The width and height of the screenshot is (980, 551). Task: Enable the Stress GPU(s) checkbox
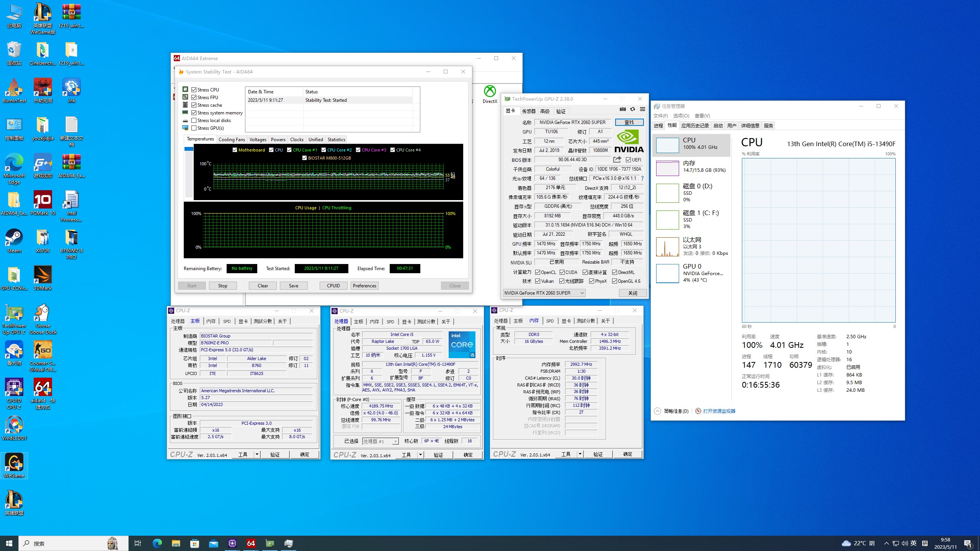[x=194, y=128]
